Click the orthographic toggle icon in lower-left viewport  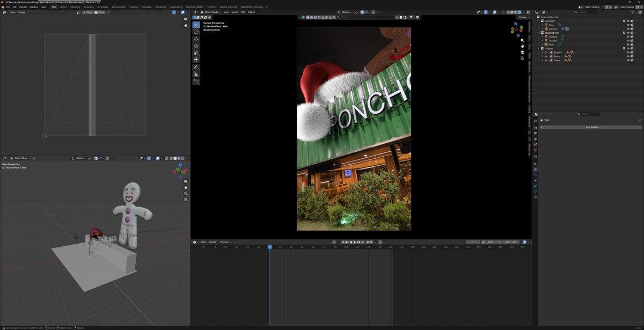coord(186,199)
